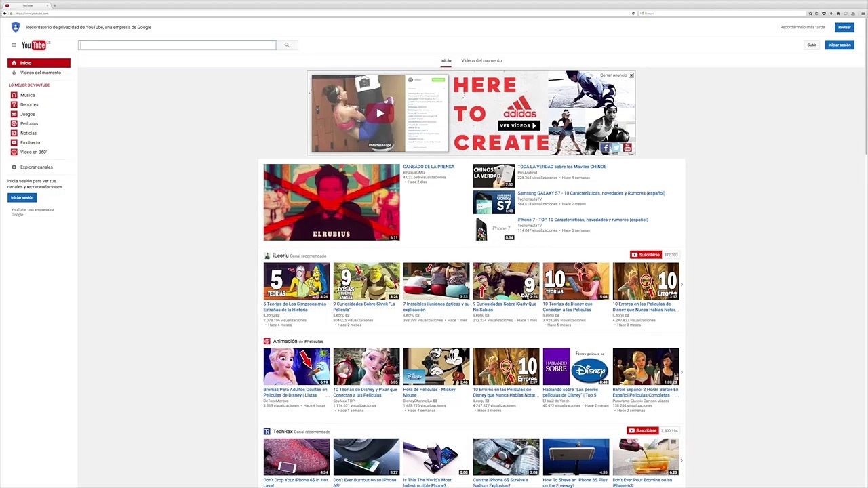The image size is (868, 488).
Task: Show next videos in iLeorju row
Action: coord(682,285)
